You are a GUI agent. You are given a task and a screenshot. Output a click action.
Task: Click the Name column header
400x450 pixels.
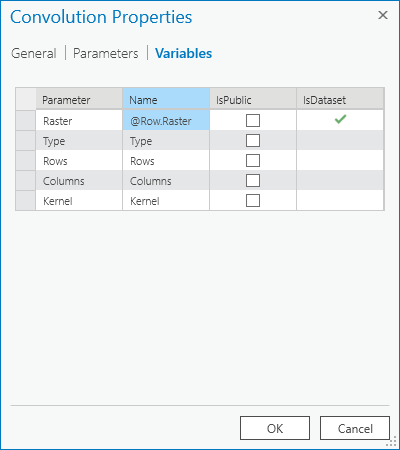tap(166, 99)
